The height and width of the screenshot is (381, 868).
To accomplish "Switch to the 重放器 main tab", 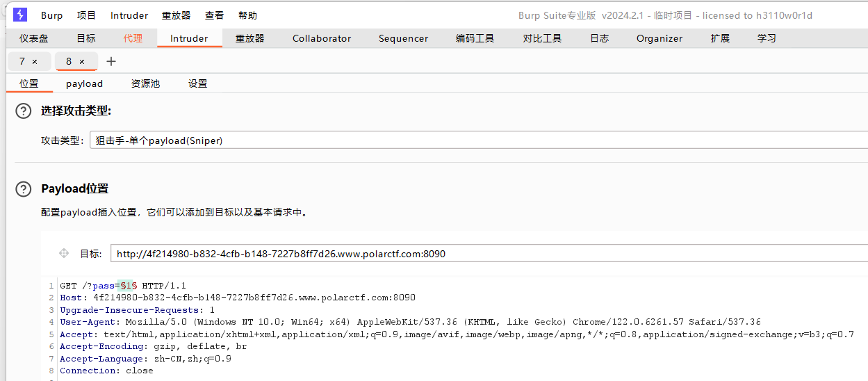I will [x=250, y=38].
